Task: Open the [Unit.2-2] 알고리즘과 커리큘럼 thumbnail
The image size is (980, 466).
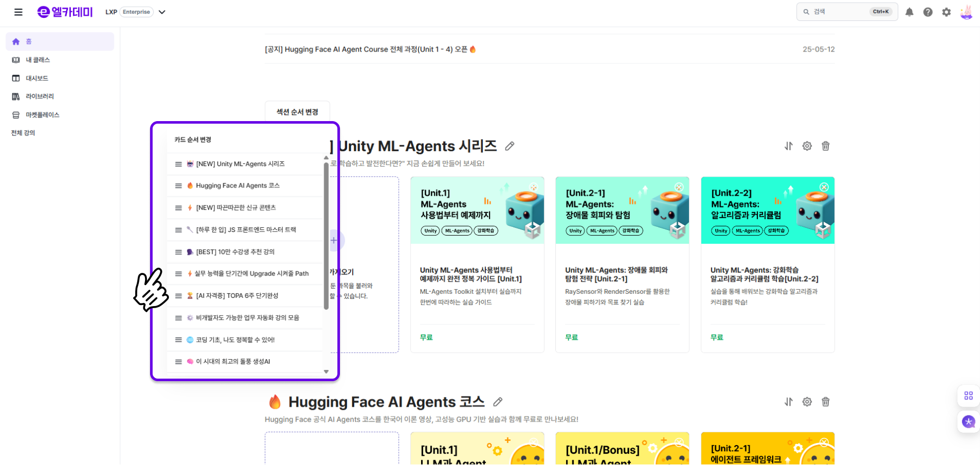Action: click(x=768, y=211)
